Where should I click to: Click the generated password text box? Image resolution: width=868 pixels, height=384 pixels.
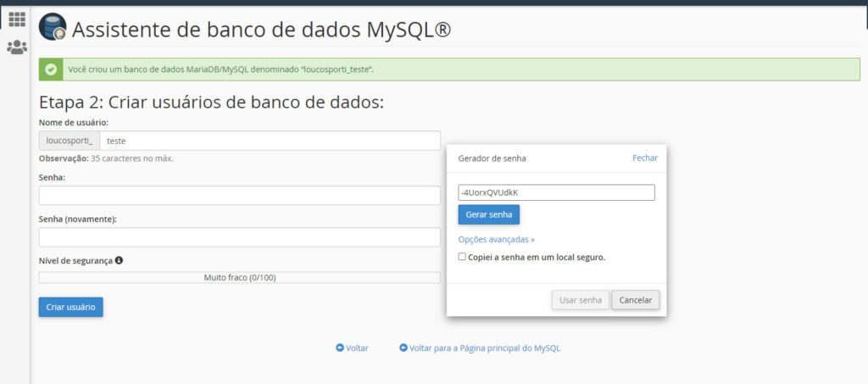click(556, 192)
